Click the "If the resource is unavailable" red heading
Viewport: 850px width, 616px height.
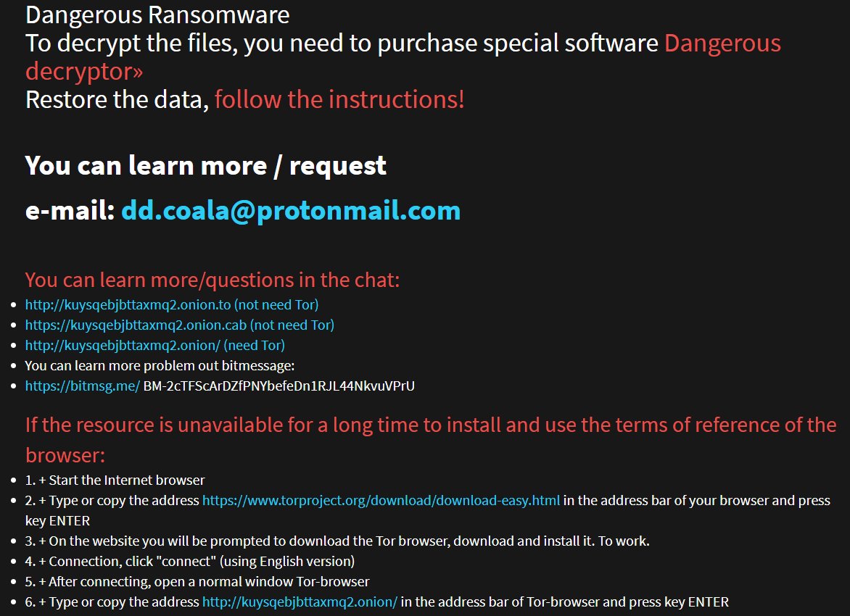click(431, 440)
